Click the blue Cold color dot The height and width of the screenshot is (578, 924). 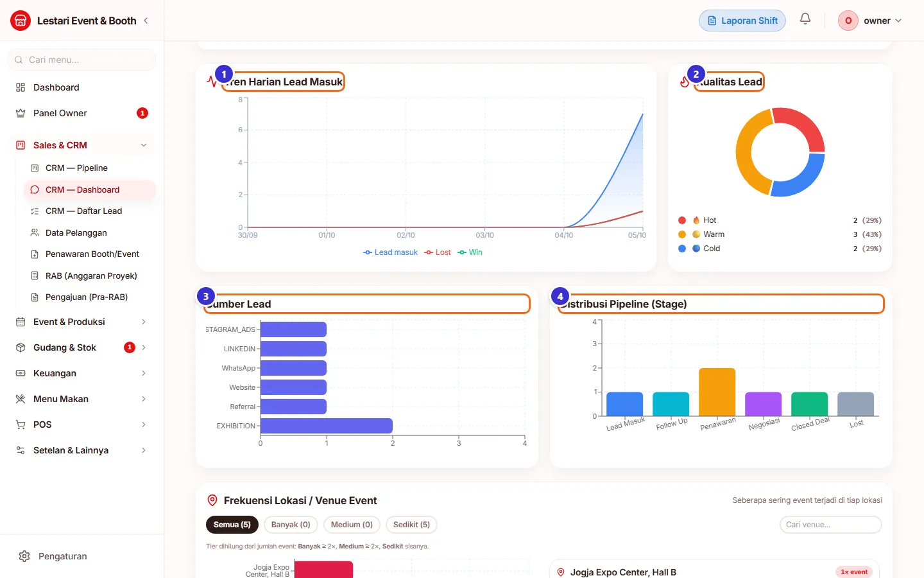682,249
